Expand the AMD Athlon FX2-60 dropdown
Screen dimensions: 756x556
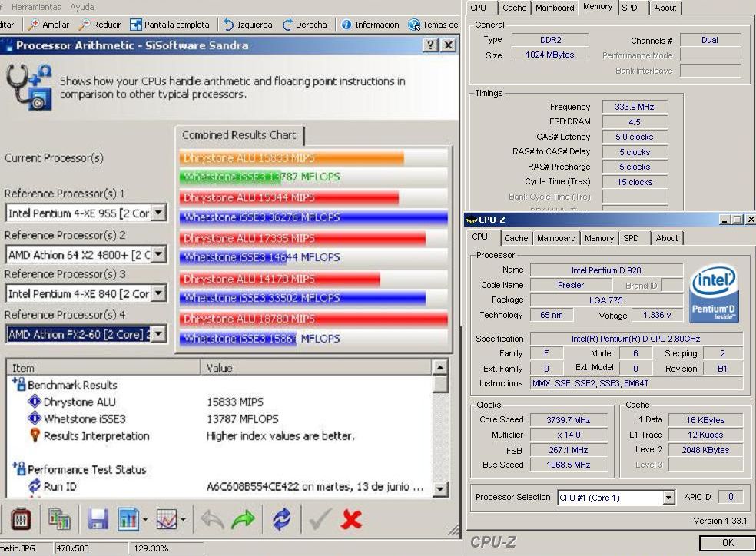tap(159, 334)
